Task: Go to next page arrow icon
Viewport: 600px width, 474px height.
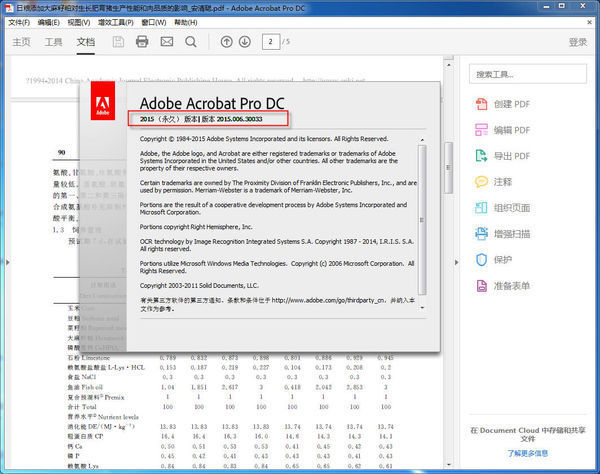Action: point(245,42)
